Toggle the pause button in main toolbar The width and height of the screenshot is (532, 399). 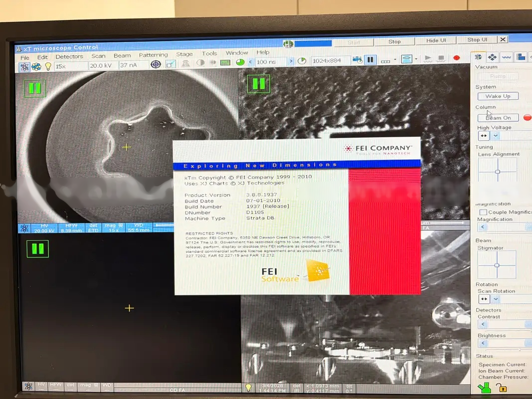(x=370, y=60)
